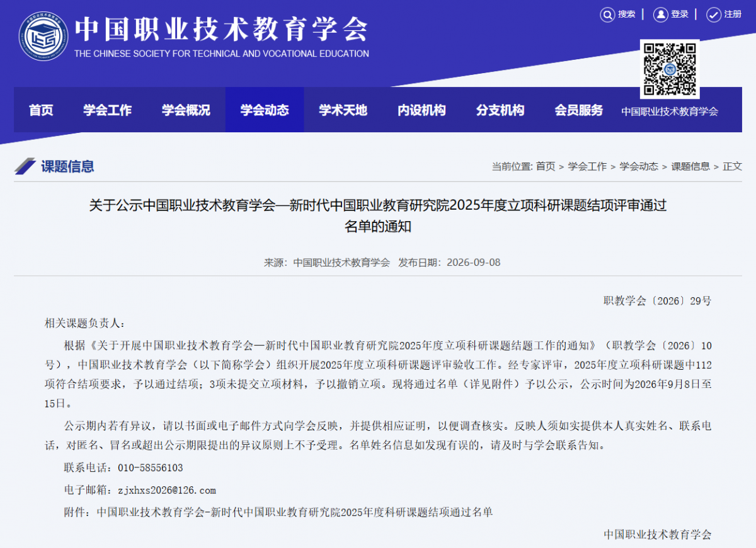
Task: Click the 来源 source text line
Action: 327,262
